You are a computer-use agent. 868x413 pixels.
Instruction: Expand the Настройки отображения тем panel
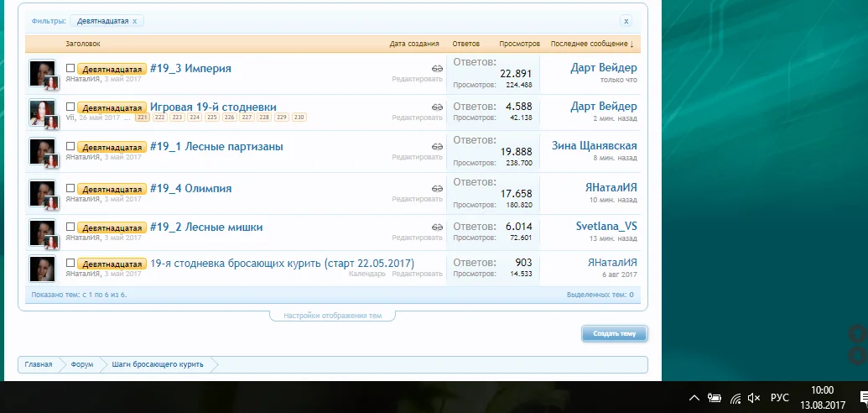pos(332,316)
